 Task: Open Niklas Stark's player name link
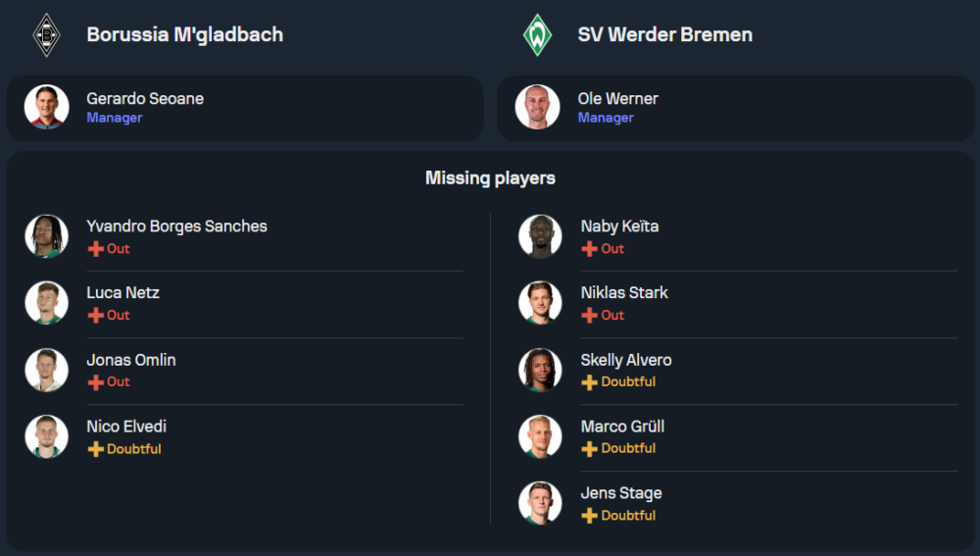624,293
